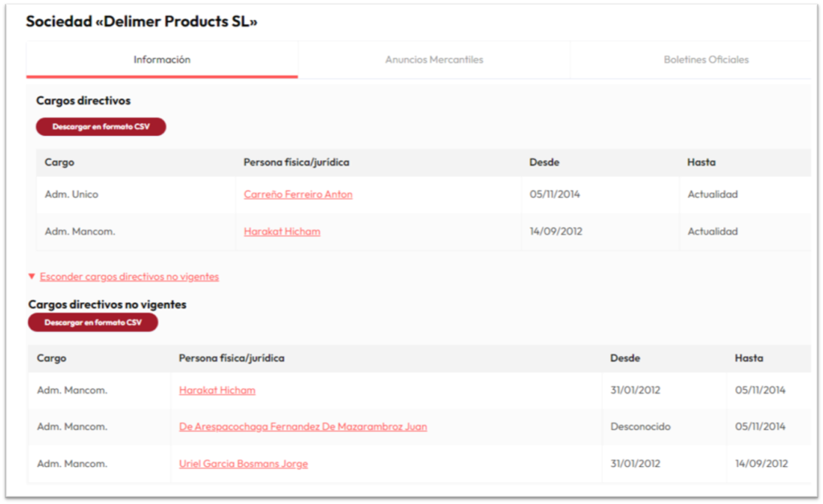Open Harakat Hicham link in non-current table
Screen dimensions: 823x504
[x=217, y=390]
